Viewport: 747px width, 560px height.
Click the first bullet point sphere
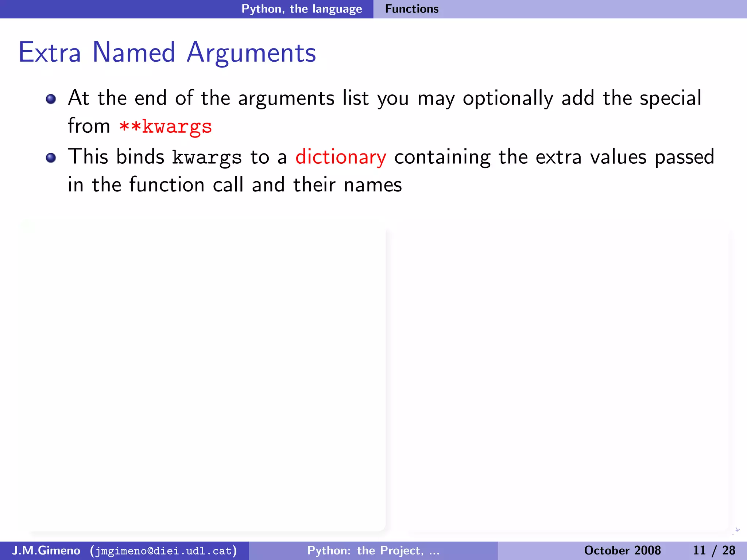51,99
